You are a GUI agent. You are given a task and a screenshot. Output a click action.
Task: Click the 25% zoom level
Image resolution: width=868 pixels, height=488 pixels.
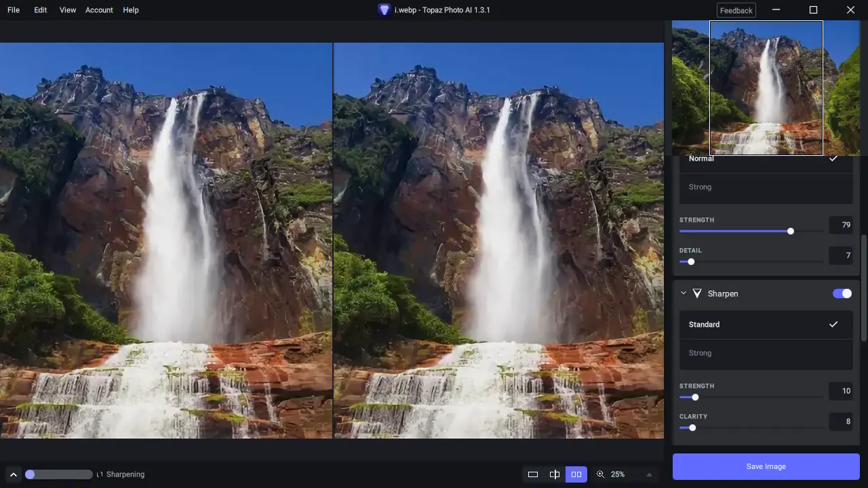click(618, 474)
